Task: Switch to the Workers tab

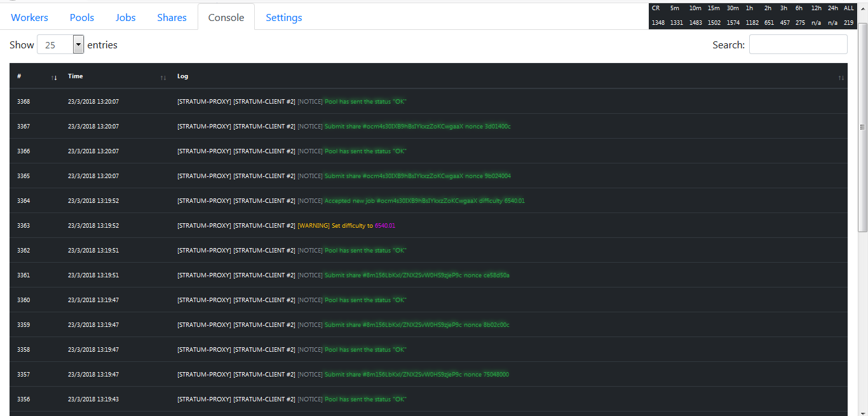Action: click(x=29, y=17)
